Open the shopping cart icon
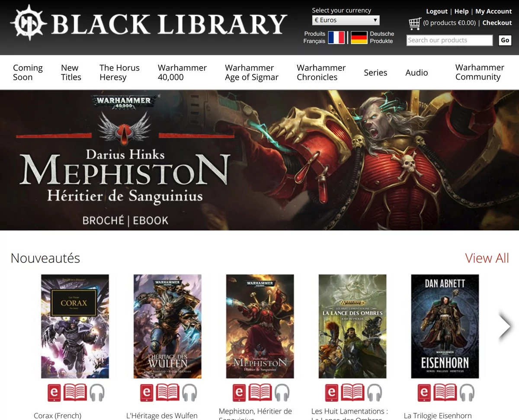The image size is (519, 420). click(x=415, y=23)
